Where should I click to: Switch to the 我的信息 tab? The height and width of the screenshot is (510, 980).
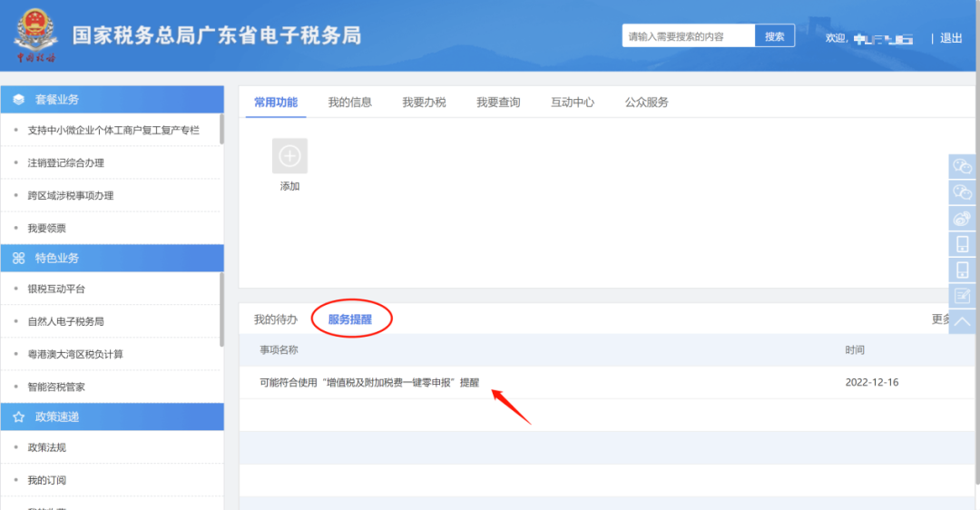349,103
